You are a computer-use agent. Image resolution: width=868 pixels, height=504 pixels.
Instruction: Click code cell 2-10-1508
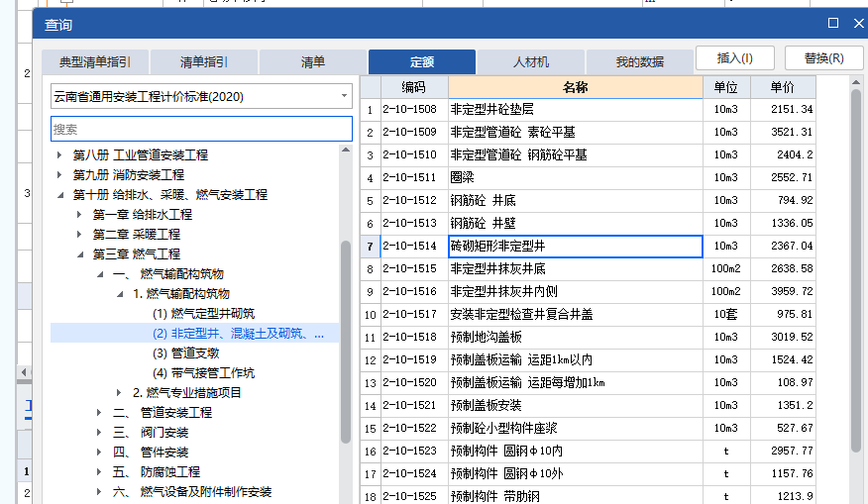point(414,110)
